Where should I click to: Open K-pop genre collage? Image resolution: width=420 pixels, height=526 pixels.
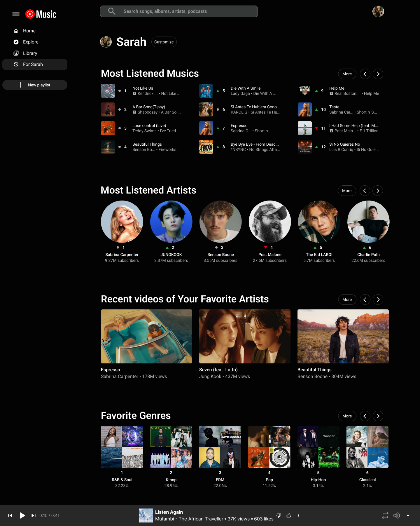(x=171, y=447)
